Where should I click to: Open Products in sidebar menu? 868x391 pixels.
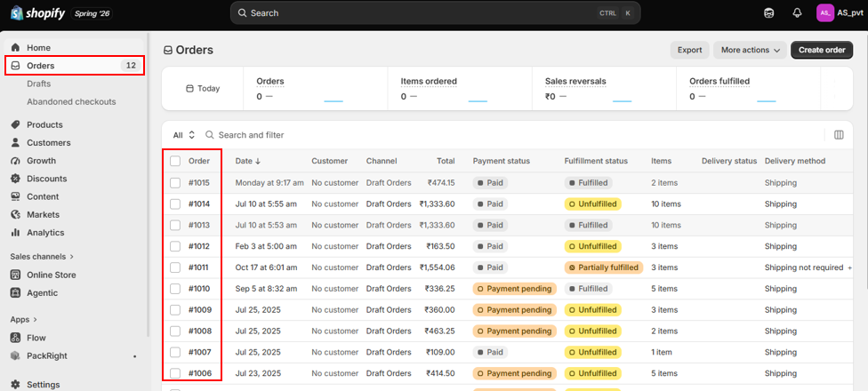[x=44, y=124]
